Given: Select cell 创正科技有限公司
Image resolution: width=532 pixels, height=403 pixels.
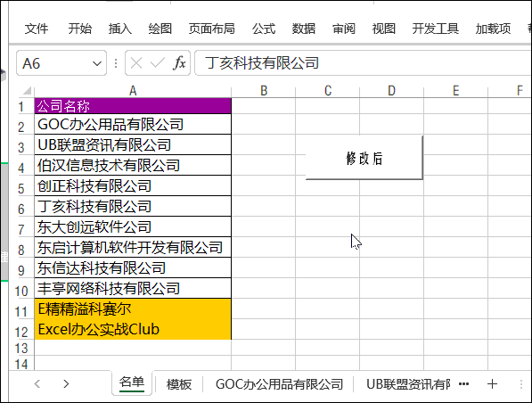Looking at the screenshot, I should 133,185.
